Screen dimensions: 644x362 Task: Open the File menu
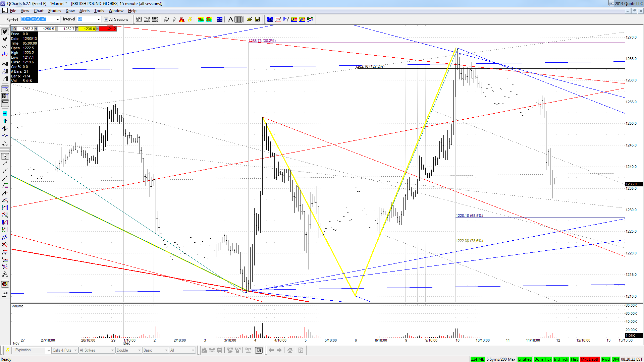coord(13,11)
